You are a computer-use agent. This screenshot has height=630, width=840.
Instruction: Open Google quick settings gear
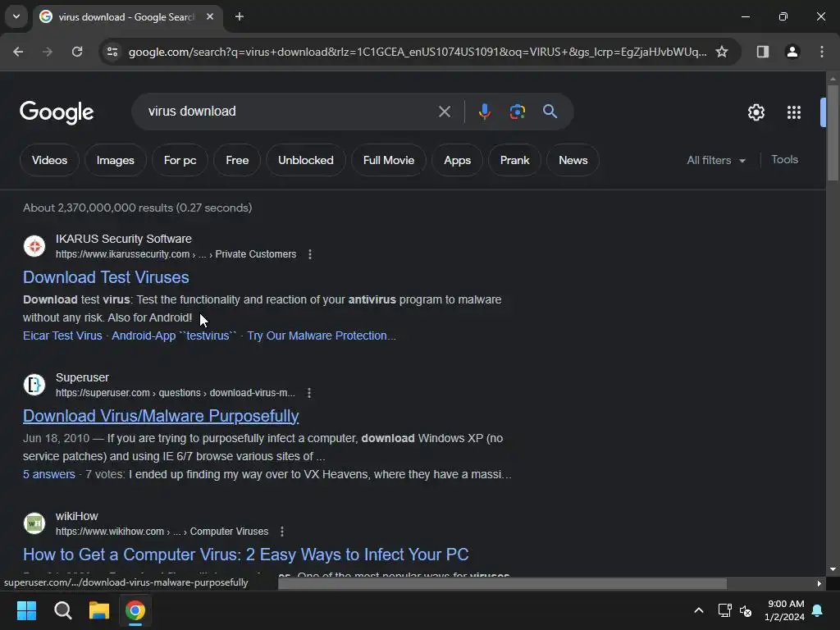[756, 112]
